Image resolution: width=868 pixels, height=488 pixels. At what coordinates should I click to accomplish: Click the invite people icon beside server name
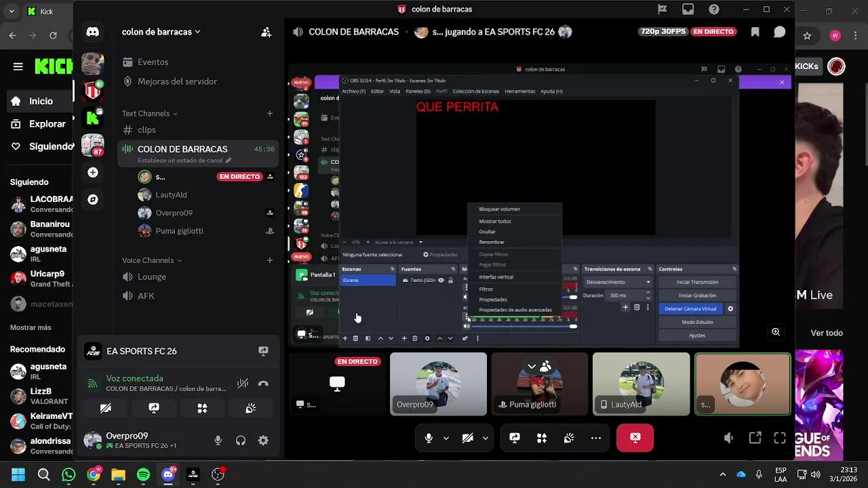[x=267, y=32]
